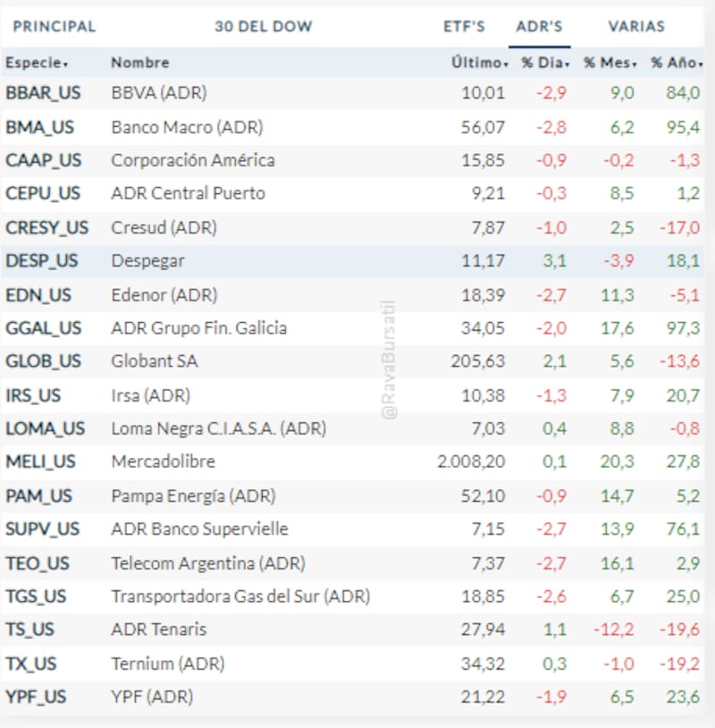Click the Globant SA name
The image size is (715, 728).
[x=153, y=361]
